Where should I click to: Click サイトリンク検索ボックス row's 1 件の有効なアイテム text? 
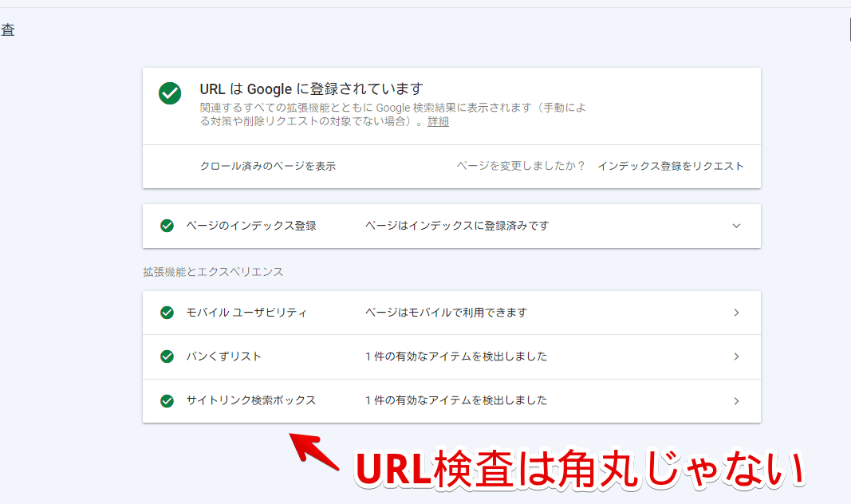tap(456, 400)
